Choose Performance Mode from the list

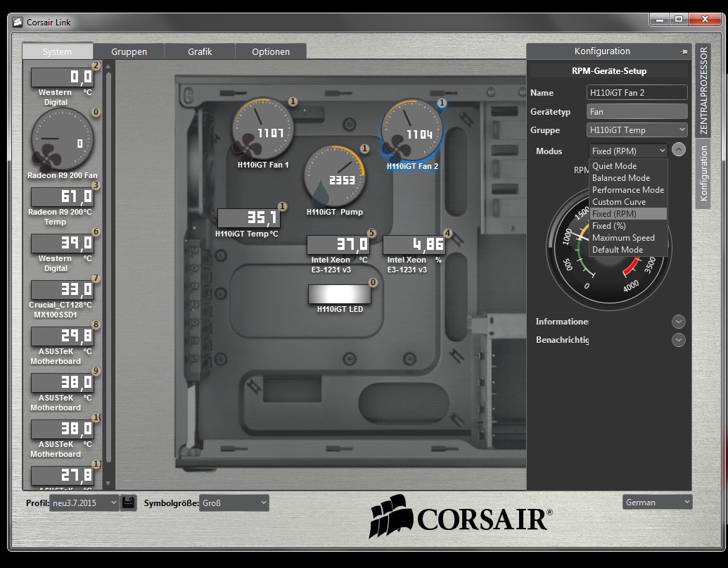[628, 190]
